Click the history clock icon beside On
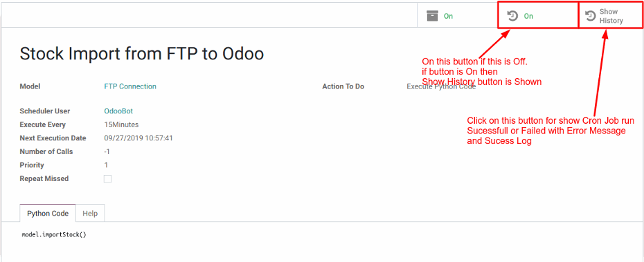The image size is (644, 262). click(512, 16)
